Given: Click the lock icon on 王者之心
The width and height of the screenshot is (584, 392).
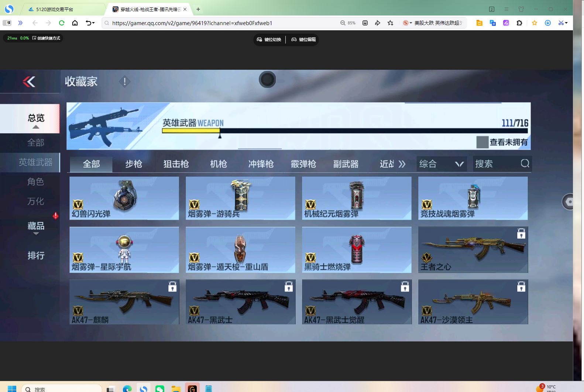Looking at the screenshot, I should click(521, 233).
